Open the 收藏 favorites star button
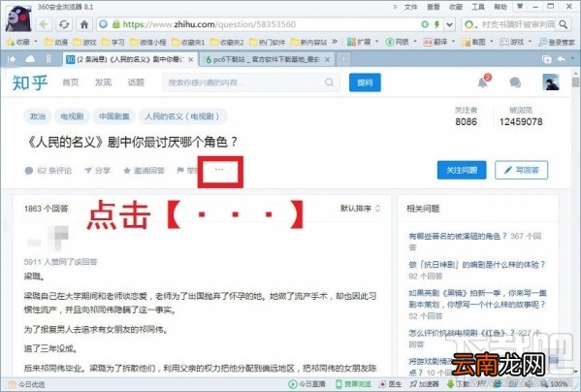 (18, 42)
